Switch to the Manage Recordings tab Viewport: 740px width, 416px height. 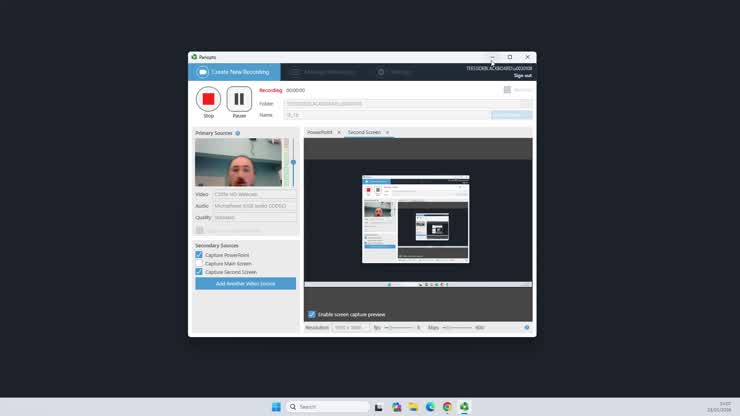pos(322,72)
